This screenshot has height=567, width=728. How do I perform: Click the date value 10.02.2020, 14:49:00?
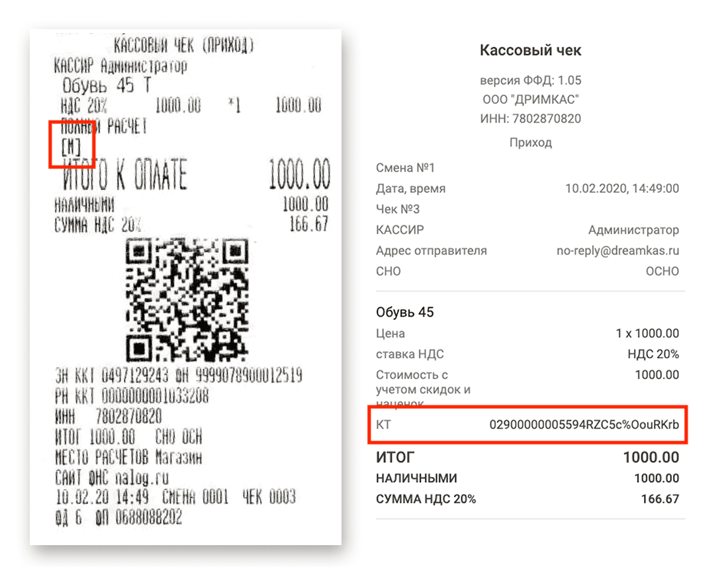tap(621, 188)
